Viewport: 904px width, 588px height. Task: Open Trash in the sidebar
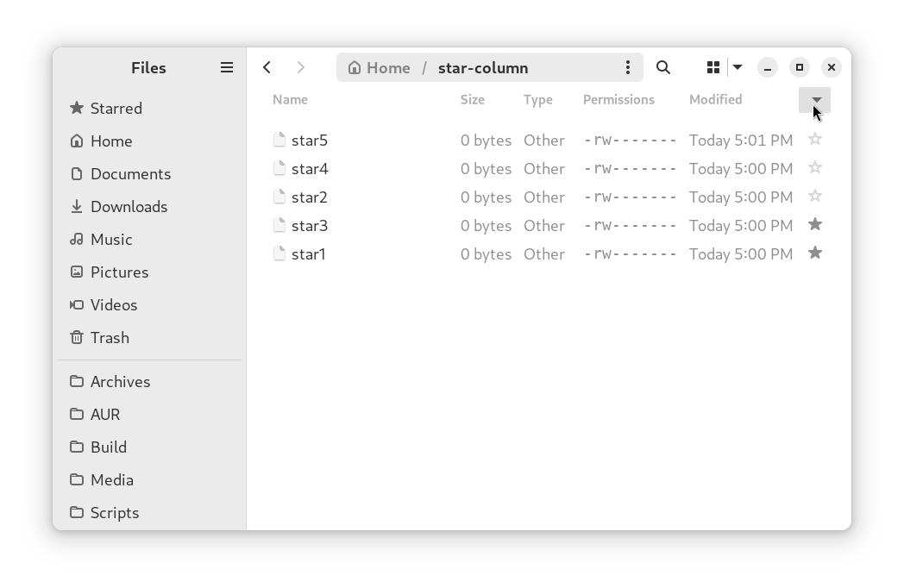pos(149,338)
